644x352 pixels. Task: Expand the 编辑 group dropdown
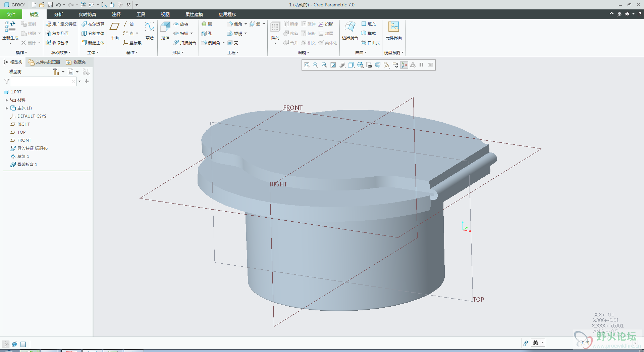pos(304,52)
